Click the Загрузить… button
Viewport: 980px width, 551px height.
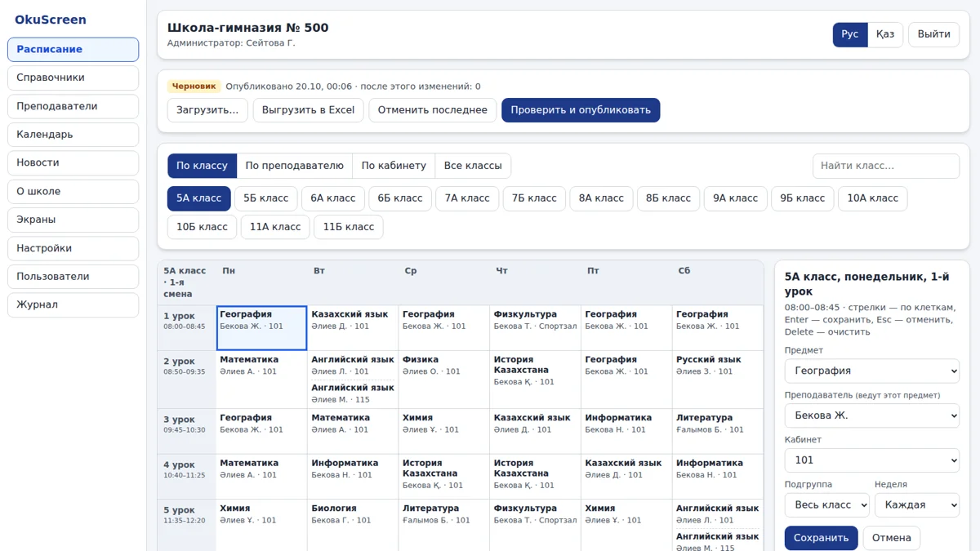207,110
